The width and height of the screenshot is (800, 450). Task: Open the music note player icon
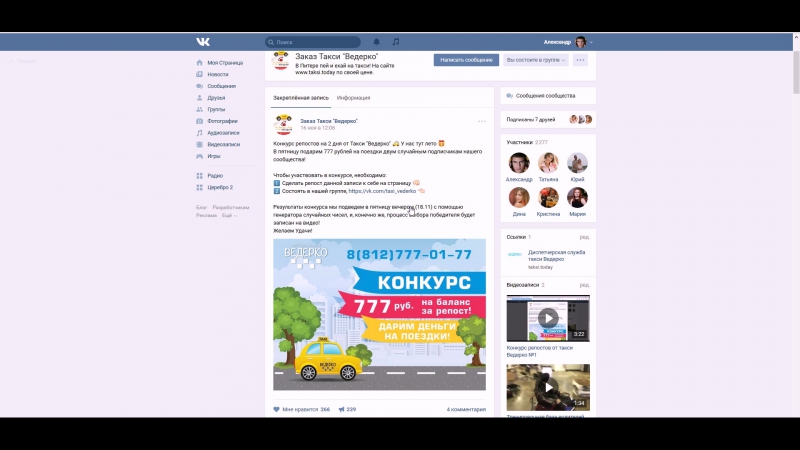click(x=395, y=42)
